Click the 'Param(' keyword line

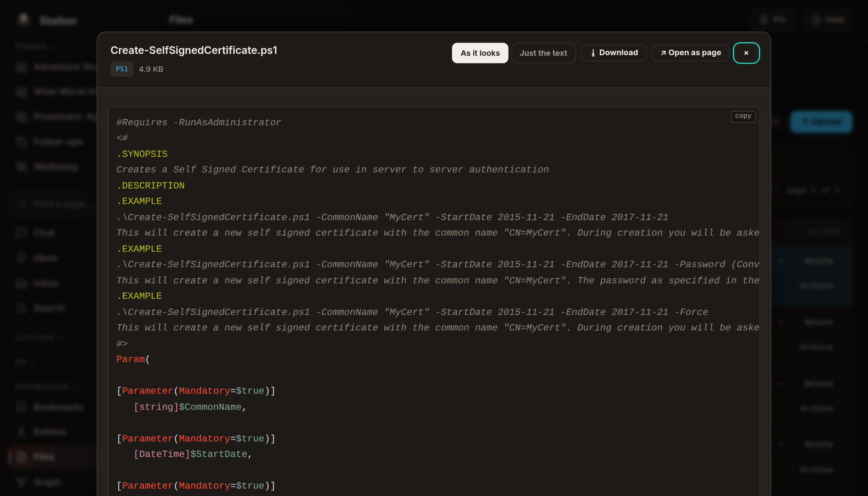coord(133,359)
